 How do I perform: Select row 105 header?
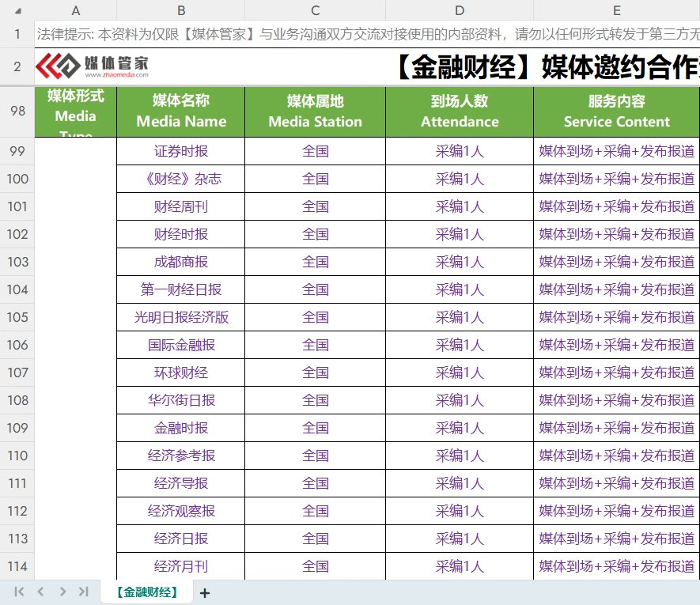pos(17,317)
